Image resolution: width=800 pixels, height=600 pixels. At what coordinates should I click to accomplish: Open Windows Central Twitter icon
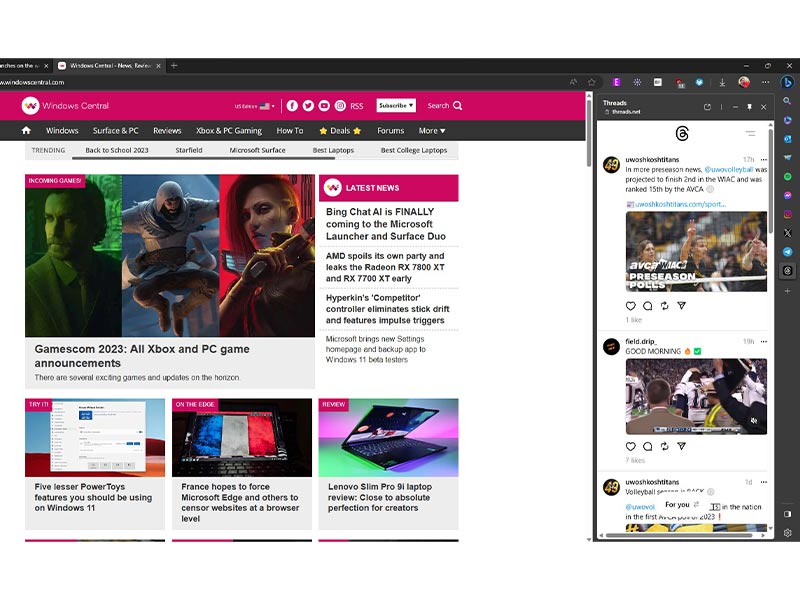pyautogui.click(x=308, y=106)
